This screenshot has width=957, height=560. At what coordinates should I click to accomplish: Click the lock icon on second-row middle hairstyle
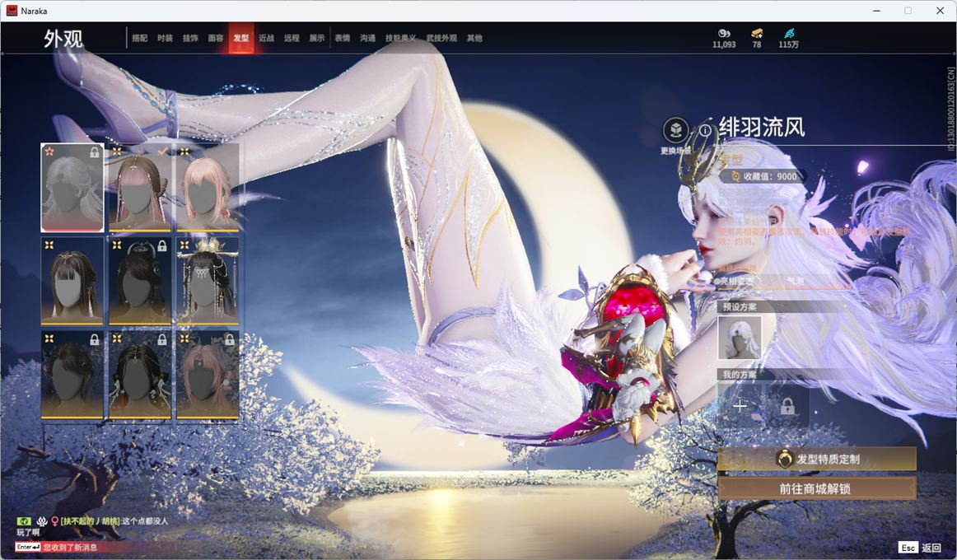tap(162, 245)
